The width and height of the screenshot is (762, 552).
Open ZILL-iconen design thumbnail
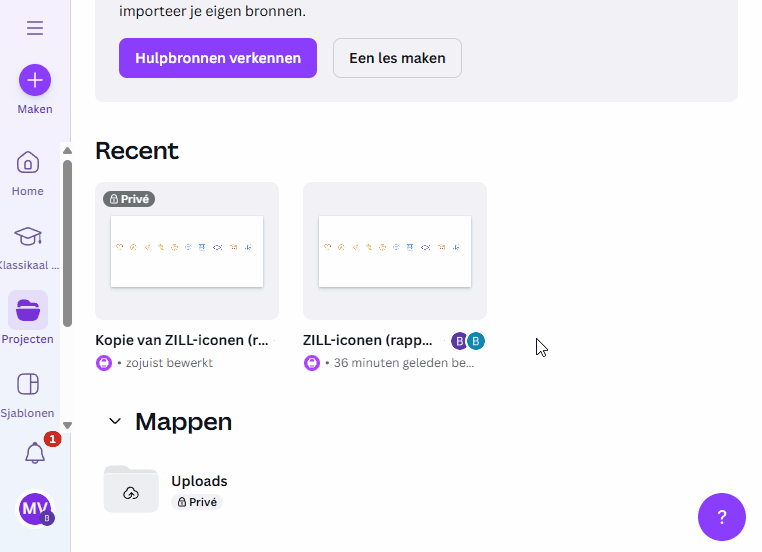click(395, 251)
